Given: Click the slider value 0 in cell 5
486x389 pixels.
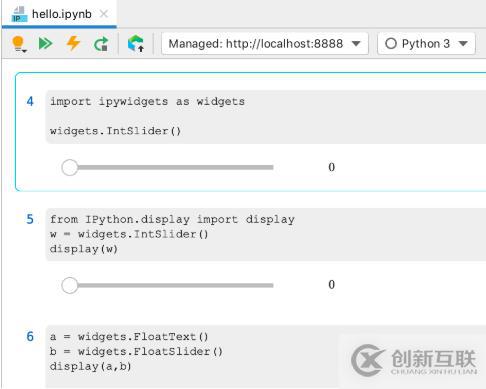Looking at the screenshot, I should [x=331, y=284].
